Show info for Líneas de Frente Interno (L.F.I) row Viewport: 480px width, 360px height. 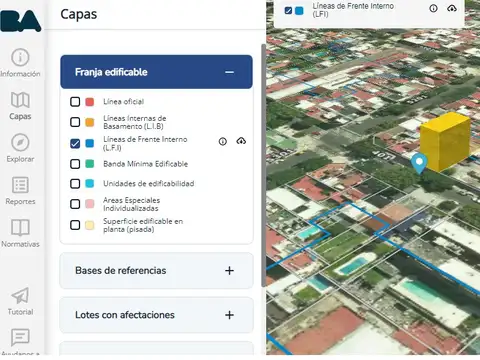tap(223, 141)
